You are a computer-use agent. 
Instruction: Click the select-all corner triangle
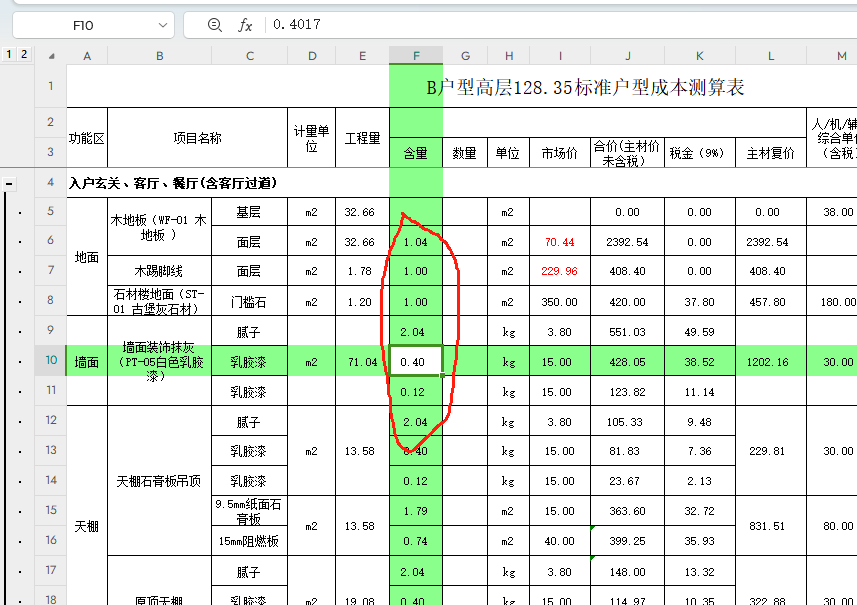point(51,56)
